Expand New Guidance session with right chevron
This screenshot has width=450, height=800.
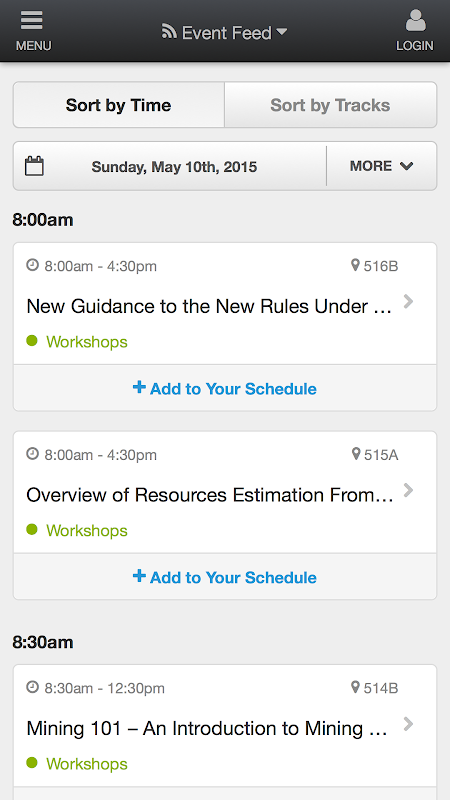[x=408, y=302]
